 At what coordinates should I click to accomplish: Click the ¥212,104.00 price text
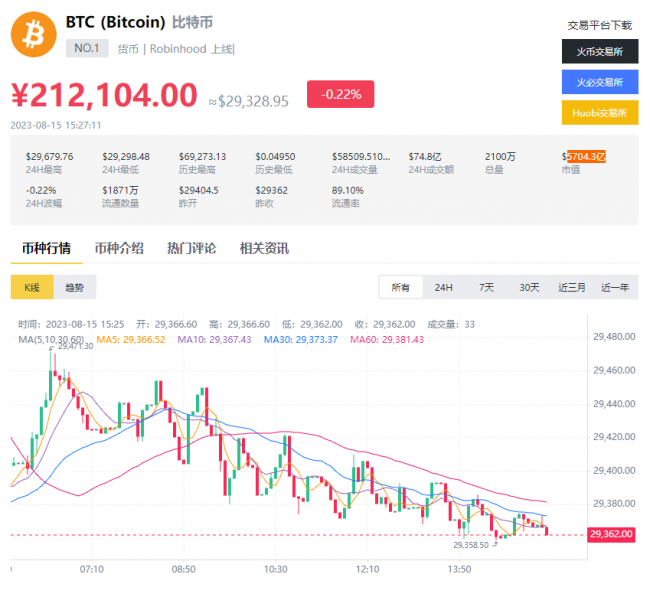coord(104,95)
